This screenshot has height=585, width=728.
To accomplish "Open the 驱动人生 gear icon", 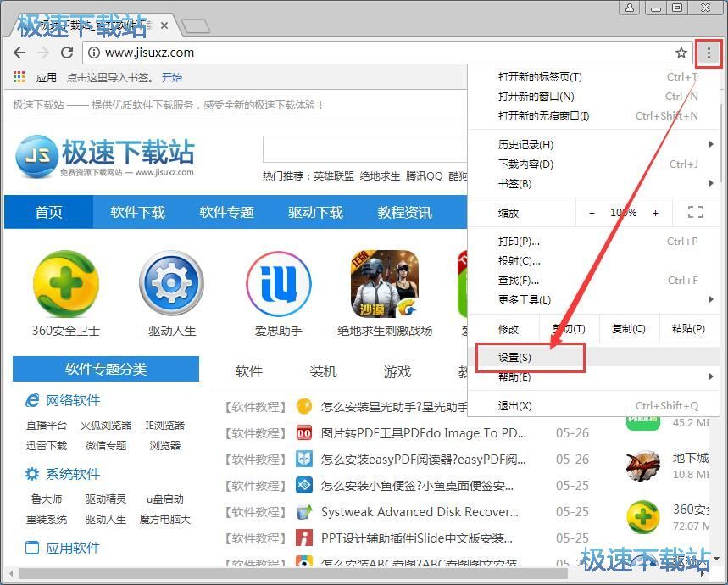I will point(172,284).
